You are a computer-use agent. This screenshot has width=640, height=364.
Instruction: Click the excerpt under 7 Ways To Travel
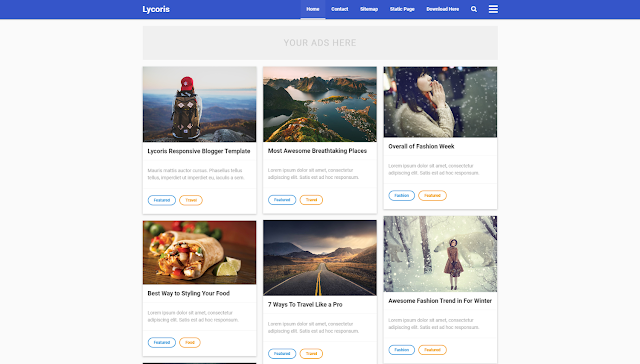(313, 327)
